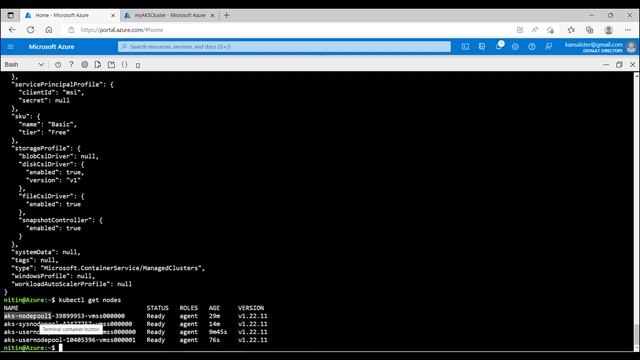
Task: Click Cloud Shell upload/download files icon
Action: tap(98, 64)
